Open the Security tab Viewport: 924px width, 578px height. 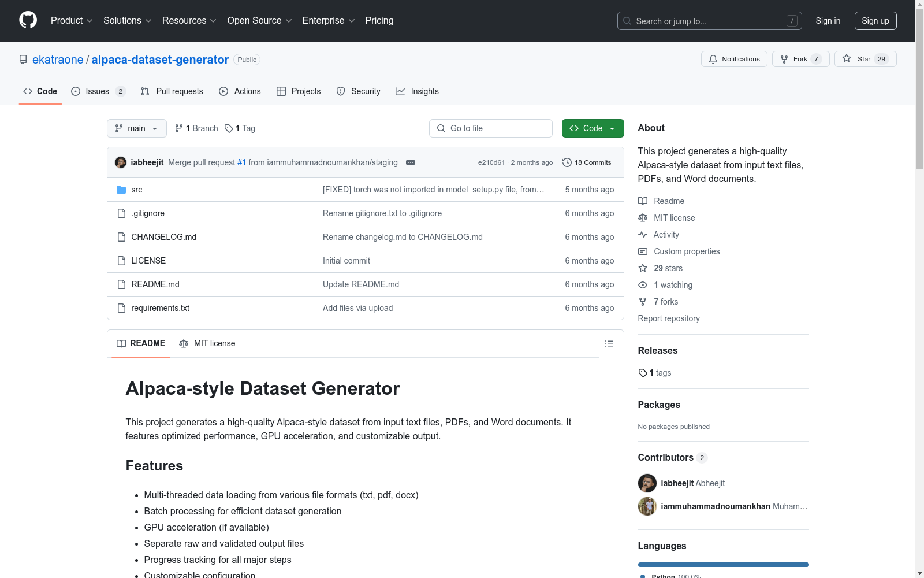(359, 91)
